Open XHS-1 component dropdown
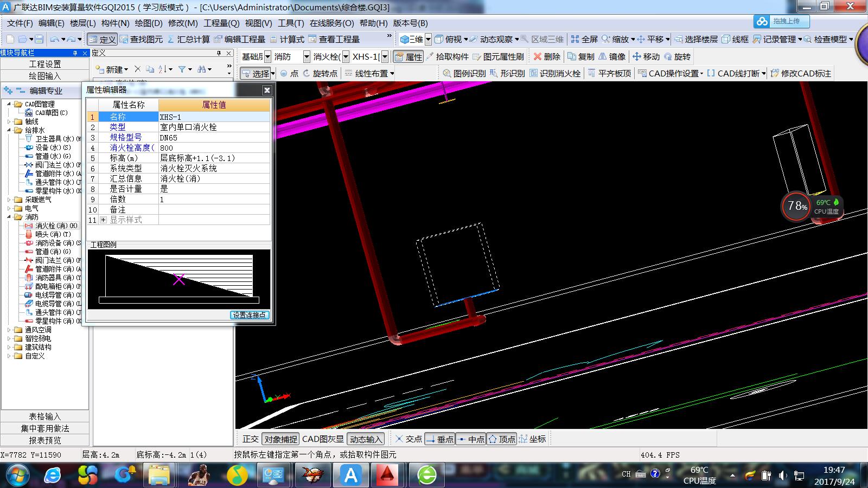This screenshot has width=868, height=488. [x=385, y=56]
